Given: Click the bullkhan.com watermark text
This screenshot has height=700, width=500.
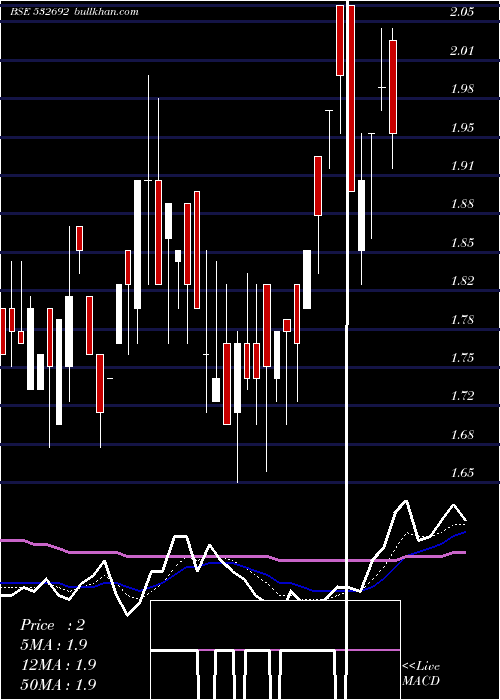Looking at the screenshot, I should 105,12.
